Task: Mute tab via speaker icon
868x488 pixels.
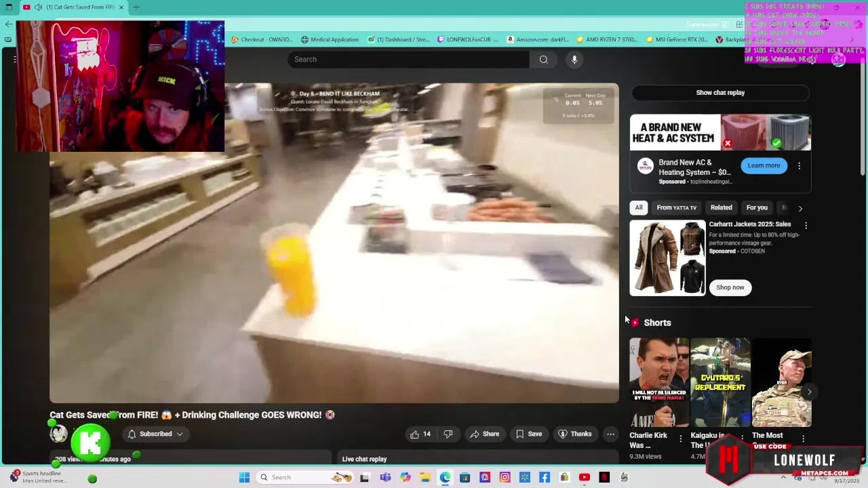Action: coord(38,7)
